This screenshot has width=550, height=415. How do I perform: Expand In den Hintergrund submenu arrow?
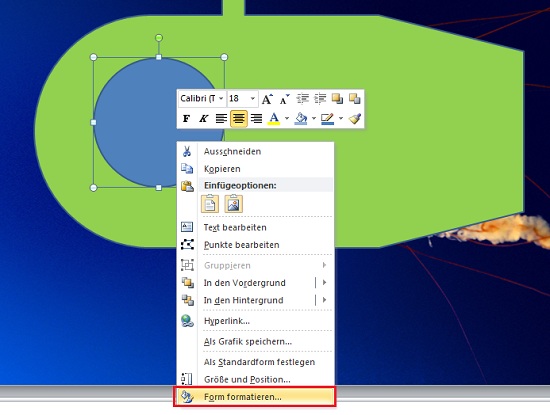[324, 300]
